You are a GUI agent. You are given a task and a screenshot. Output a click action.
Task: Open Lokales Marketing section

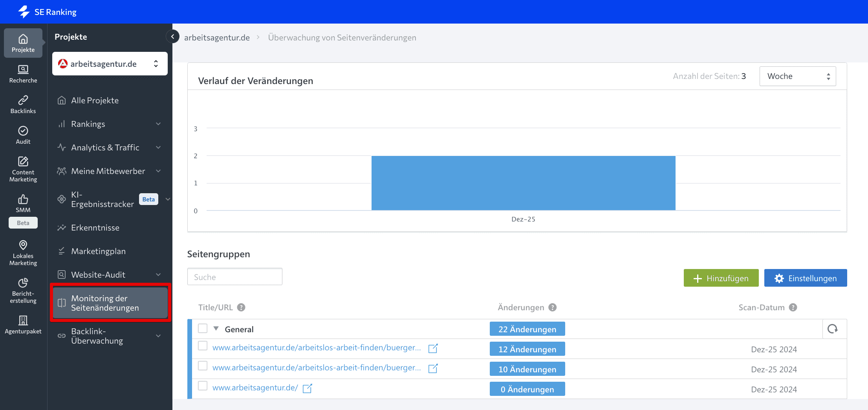tap(23, 253)
